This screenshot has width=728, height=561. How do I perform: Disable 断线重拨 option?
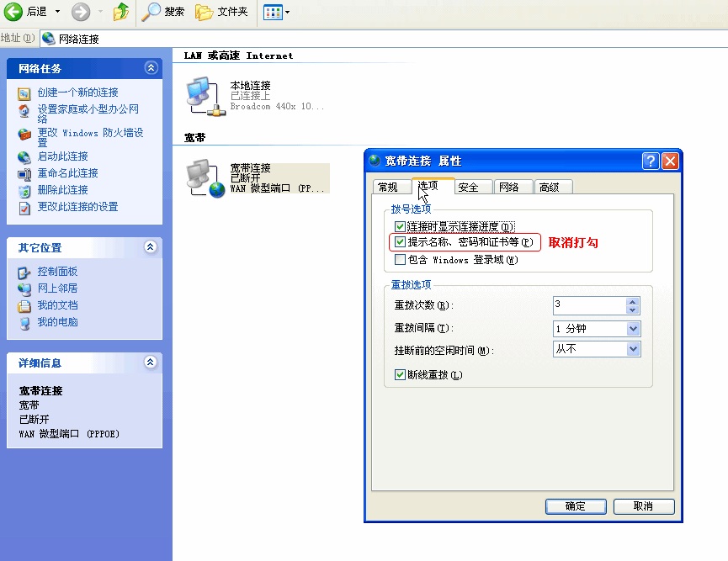tap(398, 374)
